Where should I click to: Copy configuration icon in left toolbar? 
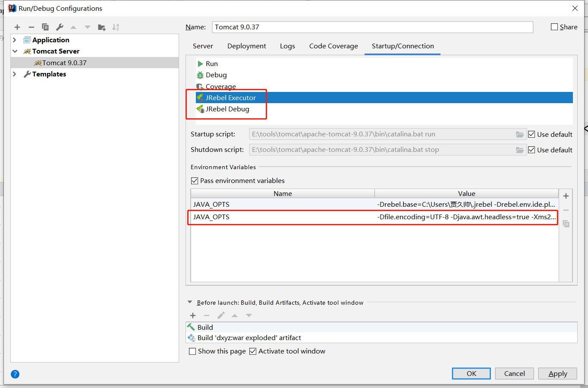pyautogui.click(x=45, y=27)
